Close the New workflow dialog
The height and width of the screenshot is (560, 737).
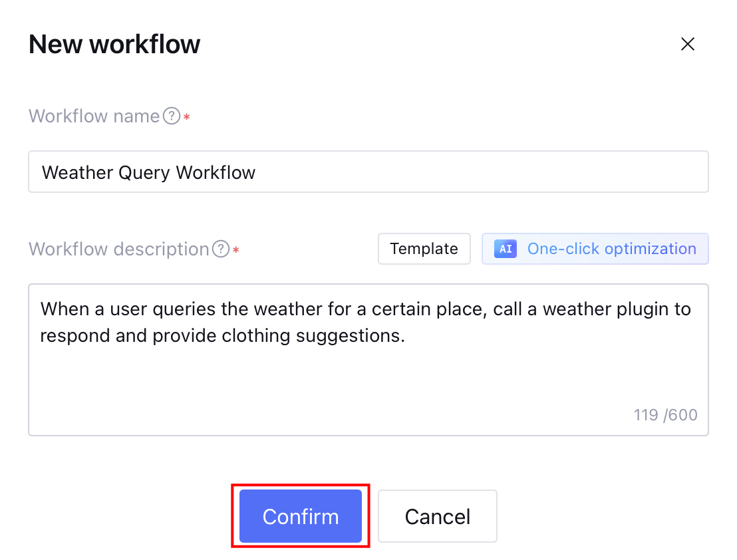click(687, 44)
